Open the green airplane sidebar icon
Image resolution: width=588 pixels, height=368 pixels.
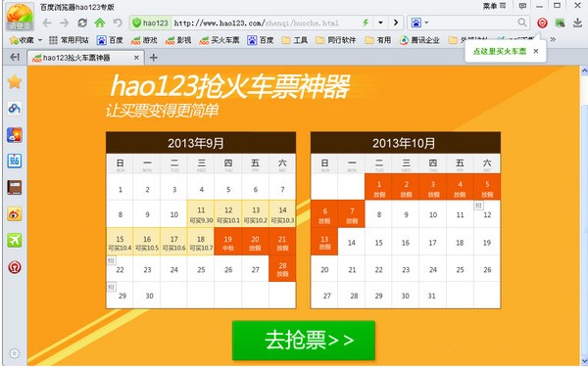pyautogui.click(x=15, y=241)
